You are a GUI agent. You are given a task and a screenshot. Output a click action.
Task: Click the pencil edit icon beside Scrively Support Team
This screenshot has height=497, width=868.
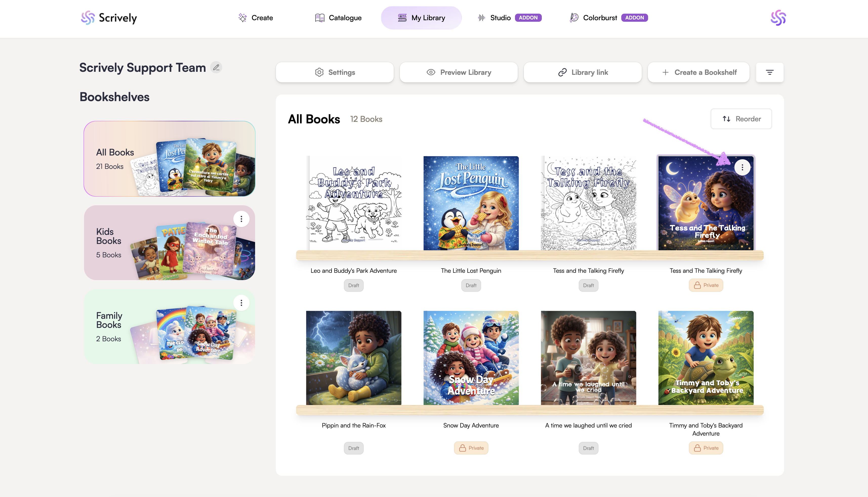click(216, 67)
